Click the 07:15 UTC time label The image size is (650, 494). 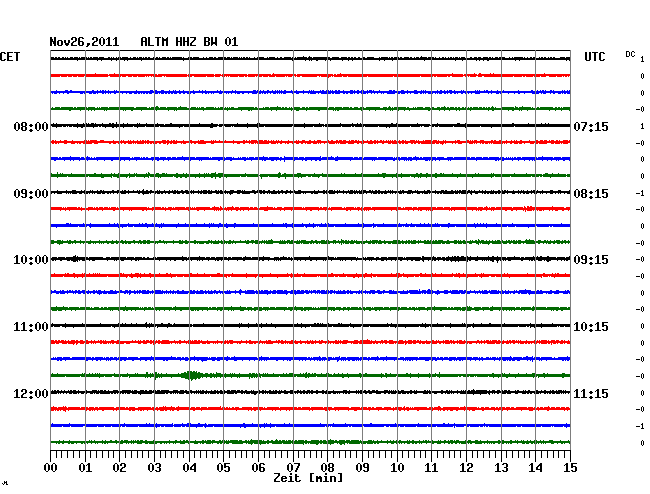point(591,127)
